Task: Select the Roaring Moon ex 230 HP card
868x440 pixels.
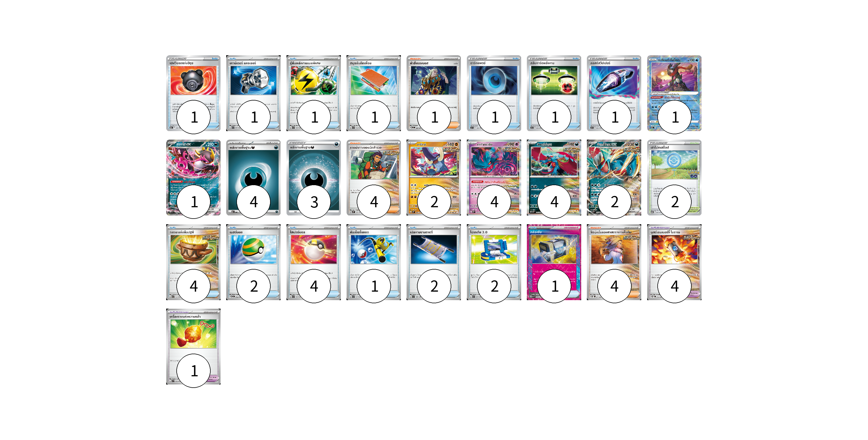Action: coord(613,178)
